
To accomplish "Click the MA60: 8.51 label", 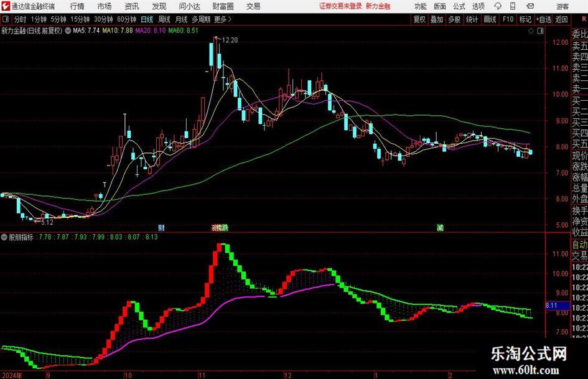I will pos(183,30).
